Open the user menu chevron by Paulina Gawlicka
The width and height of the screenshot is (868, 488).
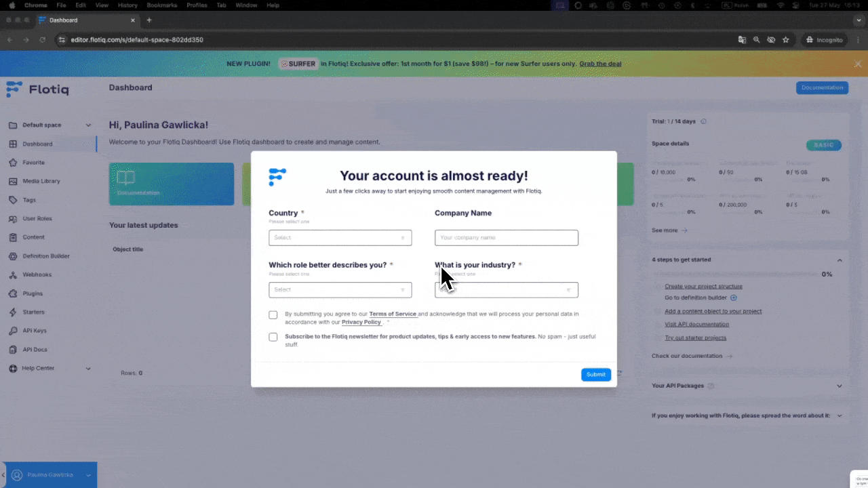click(x=88, y=475)
